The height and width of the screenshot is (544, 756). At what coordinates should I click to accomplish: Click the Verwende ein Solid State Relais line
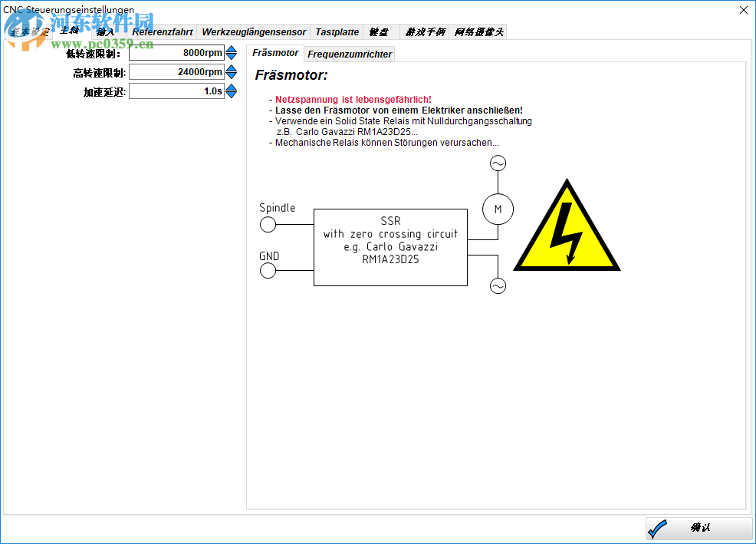pyautogui.click(x=403, y=121)
